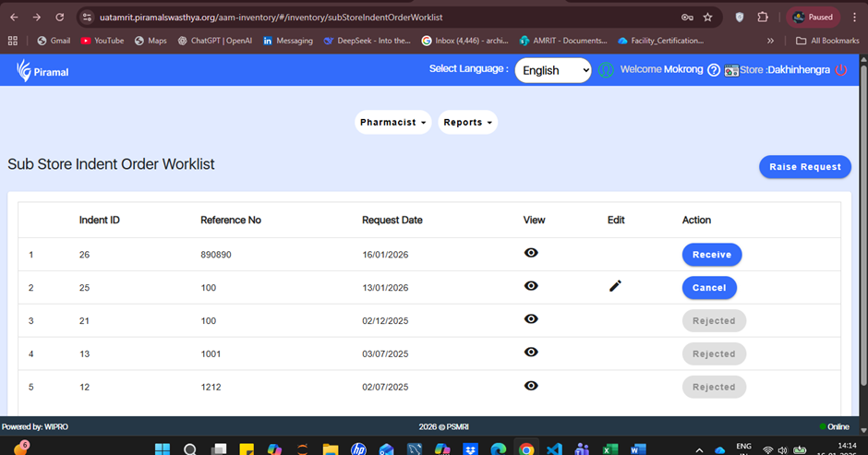
Task: Click the Raise Request button
Action: pyautogui.click(x=805, y=167)
